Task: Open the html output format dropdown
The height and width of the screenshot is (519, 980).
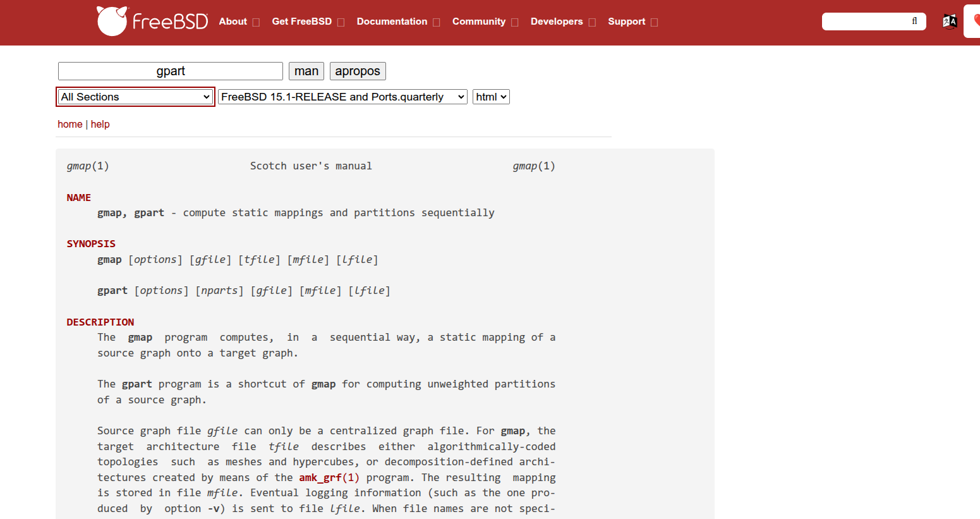Action: click(491, 97)
